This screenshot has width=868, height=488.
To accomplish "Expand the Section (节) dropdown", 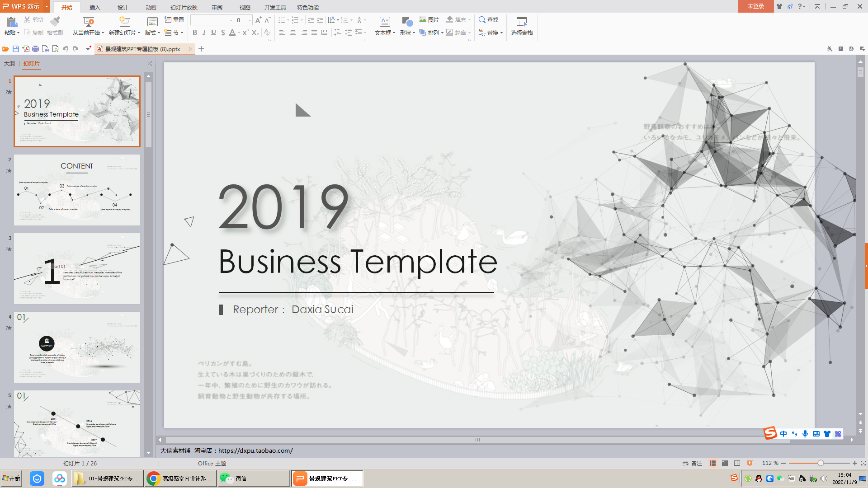I will (x=182, y=33).
